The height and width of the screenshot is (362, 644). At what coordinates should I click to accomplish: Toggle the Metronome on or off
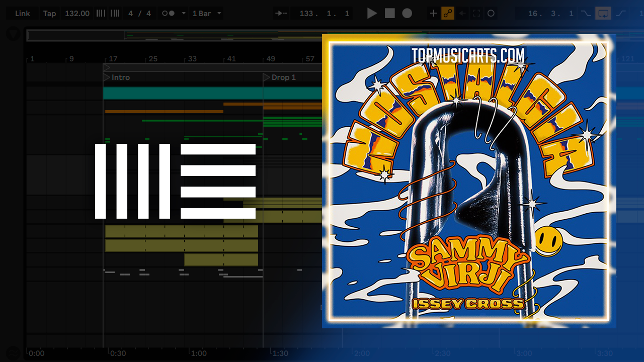(168, 14)
